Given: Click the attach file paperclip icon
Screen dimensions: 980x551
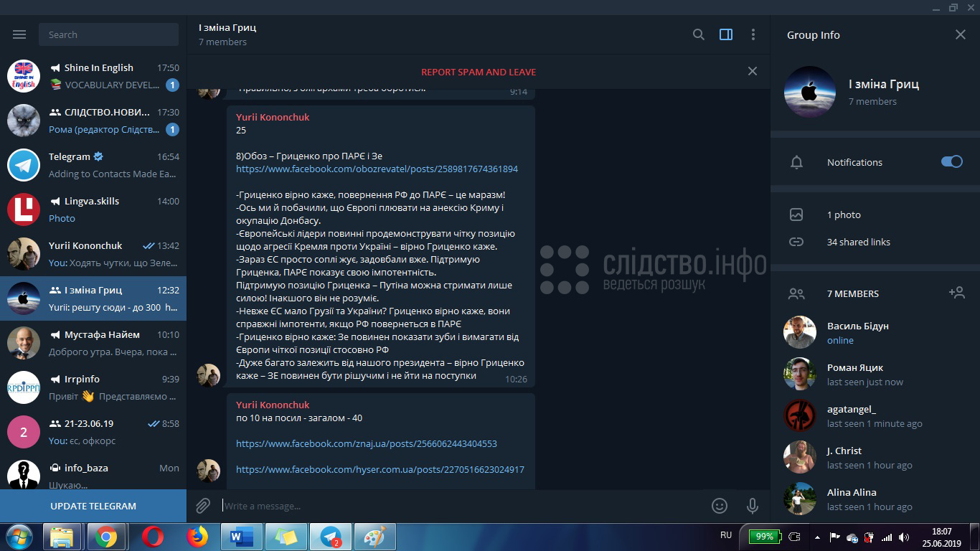Looking at the screenshot, I should [x=203, y=506].
